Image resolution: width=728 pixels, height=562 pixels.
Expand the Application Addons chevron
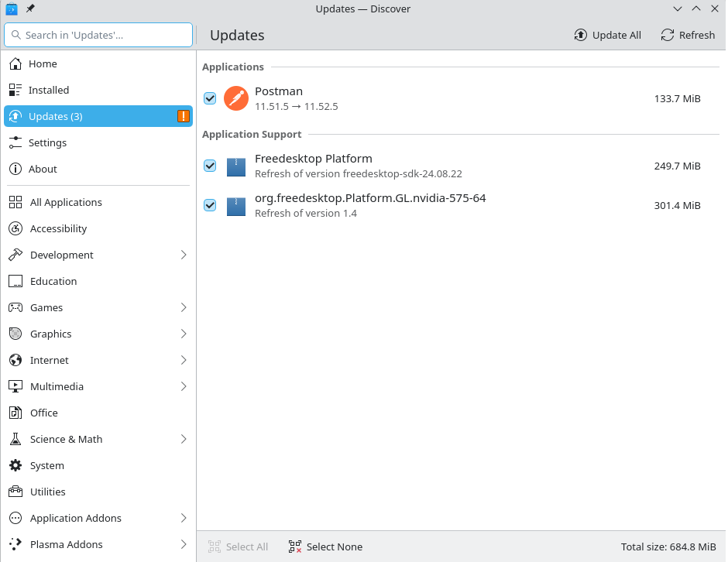184,518
